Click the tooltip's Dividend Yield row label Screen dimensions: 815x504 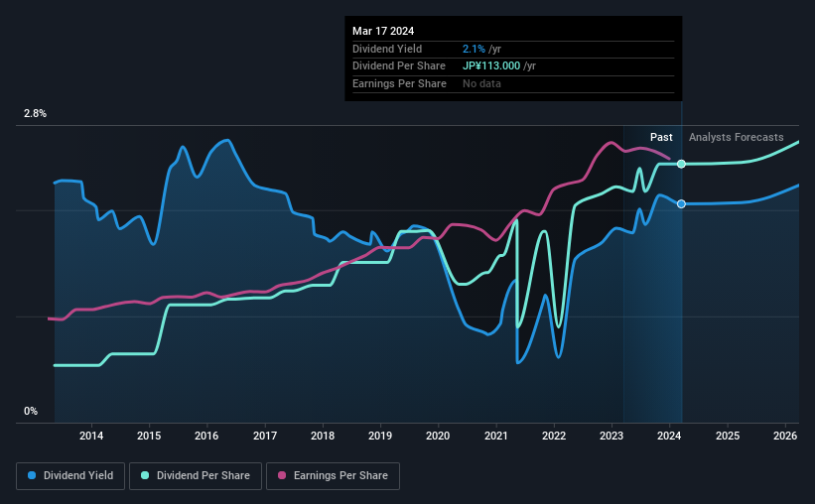pos(387,49)
